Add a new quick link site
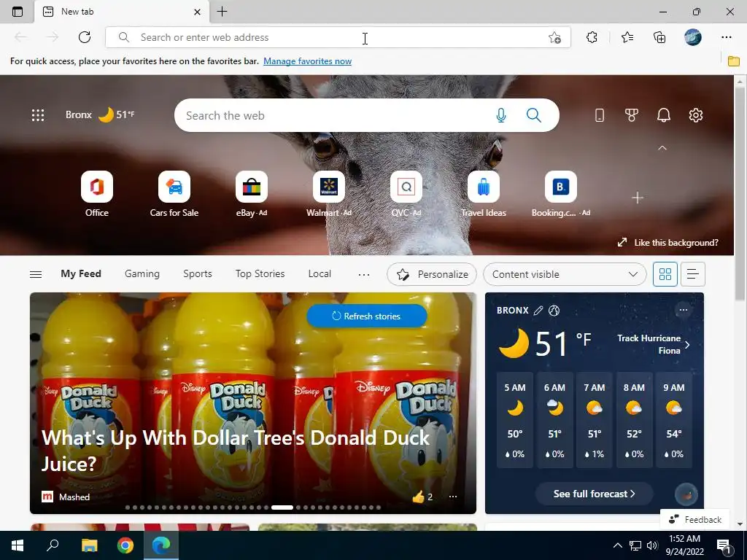747x560 pixels. [x=638, y=198]
